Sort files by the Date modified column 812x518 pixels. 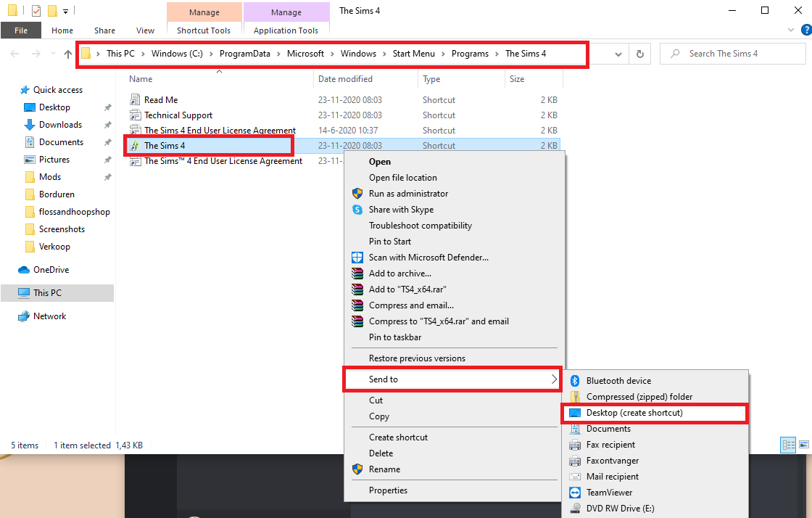click(x=345, y=79)
